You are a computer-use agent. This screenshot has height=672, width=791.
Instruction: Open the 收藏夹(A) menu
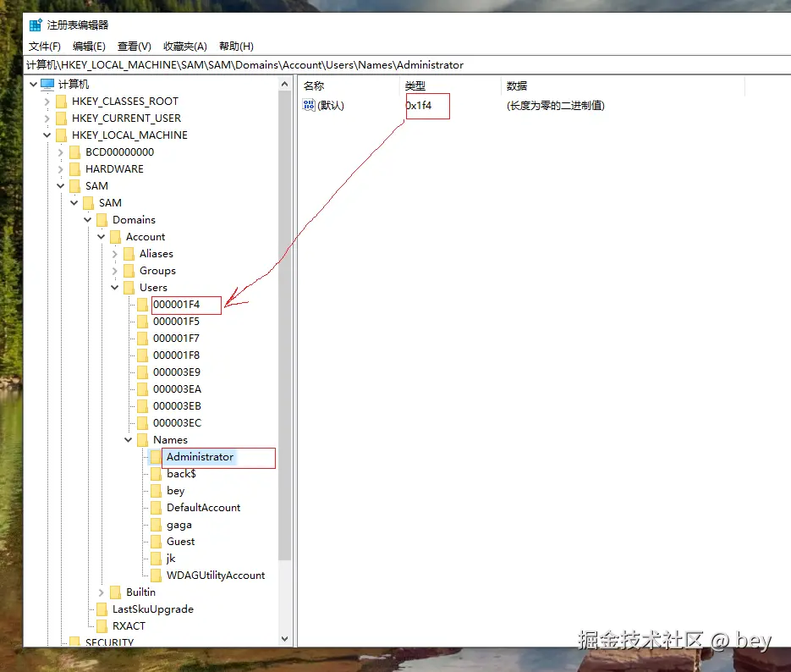pyautogui.click(x=185, y=46)
